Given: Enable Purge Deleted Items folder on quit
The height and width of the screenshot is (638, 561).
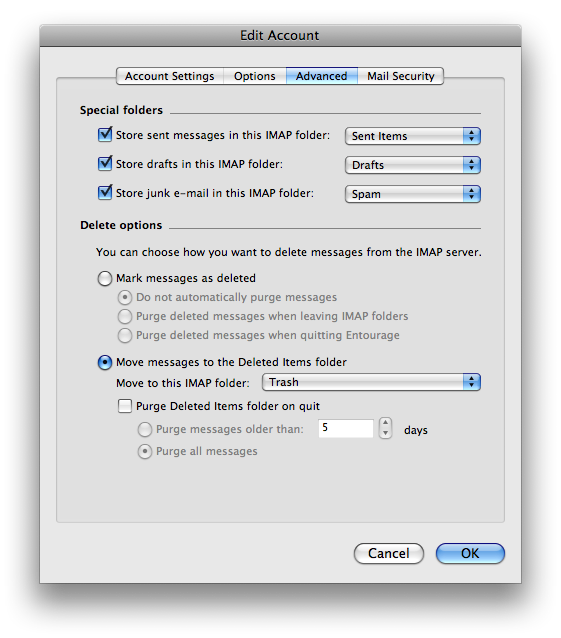Looking at the screenshot, I should point(124,406).
